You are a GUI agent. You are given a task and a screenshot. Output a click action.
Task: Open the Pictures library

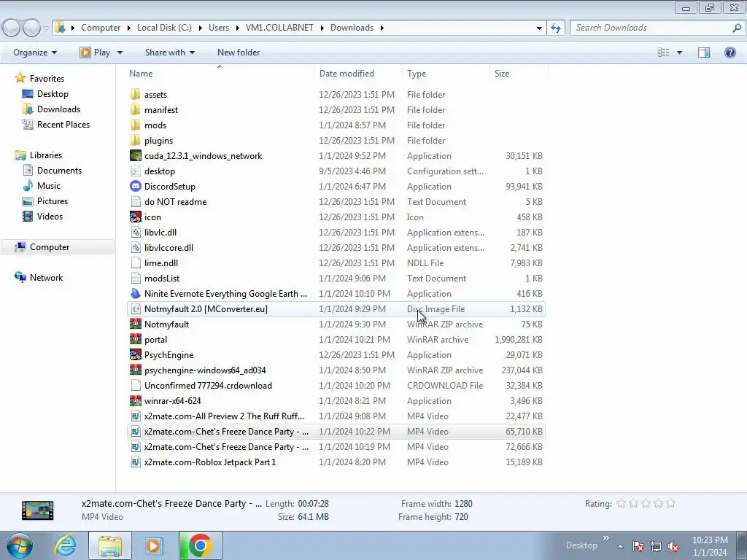pos(53,201)
